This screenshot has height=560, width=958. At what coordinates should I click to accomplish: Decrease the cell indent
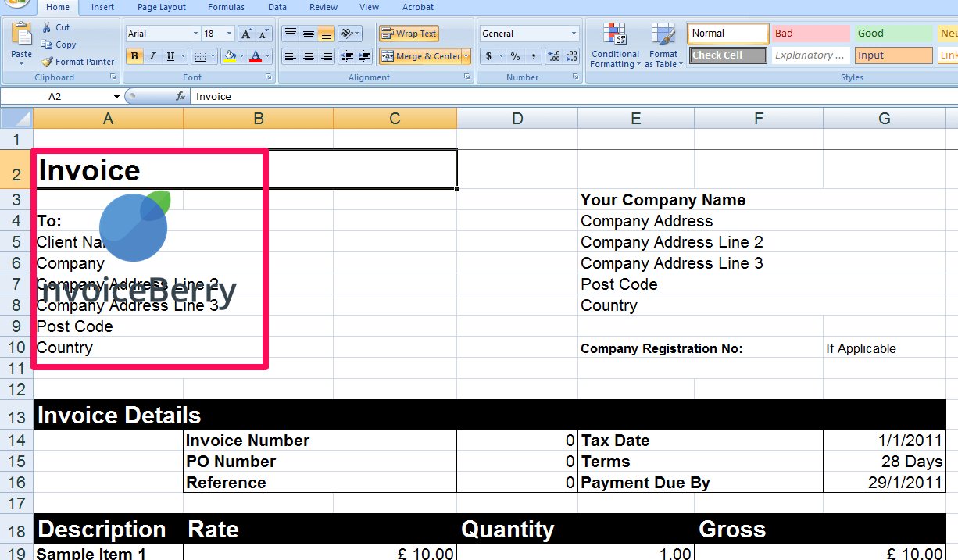tap(347, 56)
